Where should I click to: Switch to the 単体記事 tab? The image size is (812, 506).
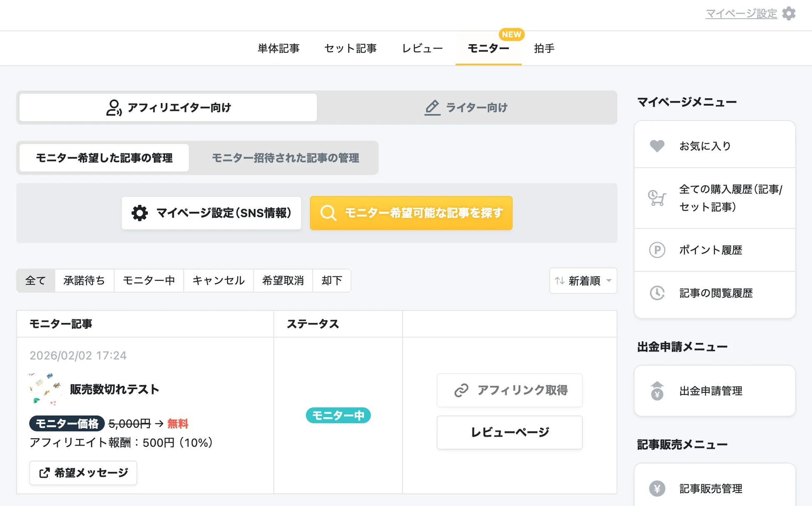click(x=279, y=48)
